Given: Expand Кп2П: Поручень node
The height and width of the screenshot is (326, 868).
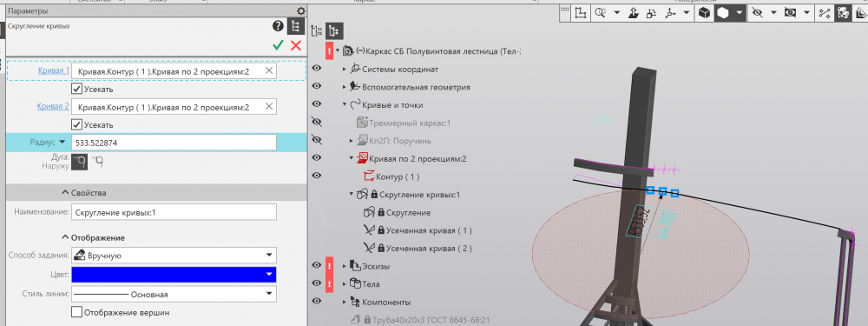Looking at the screenshot, I should click(x=352, y=141).
